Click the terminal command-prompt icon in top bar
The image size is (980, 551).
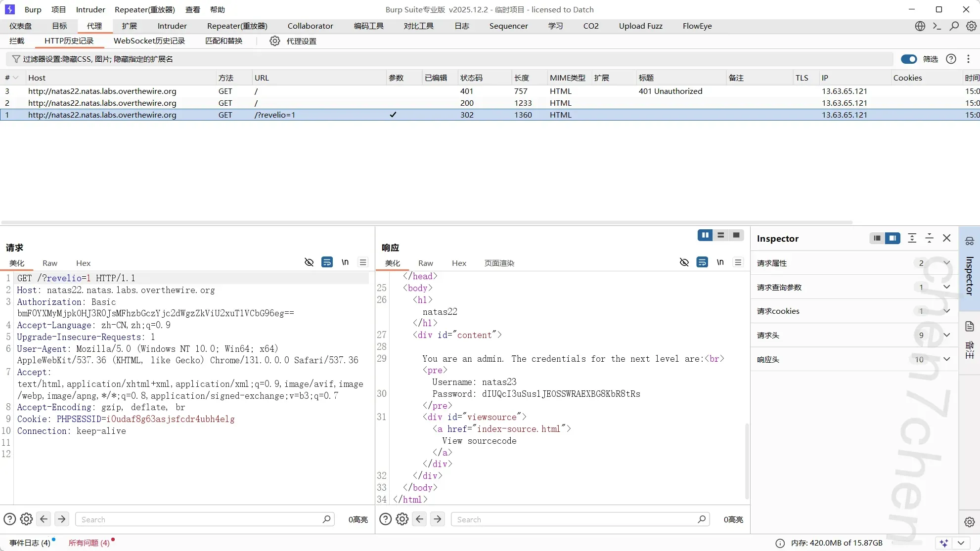tap(937, 26)
